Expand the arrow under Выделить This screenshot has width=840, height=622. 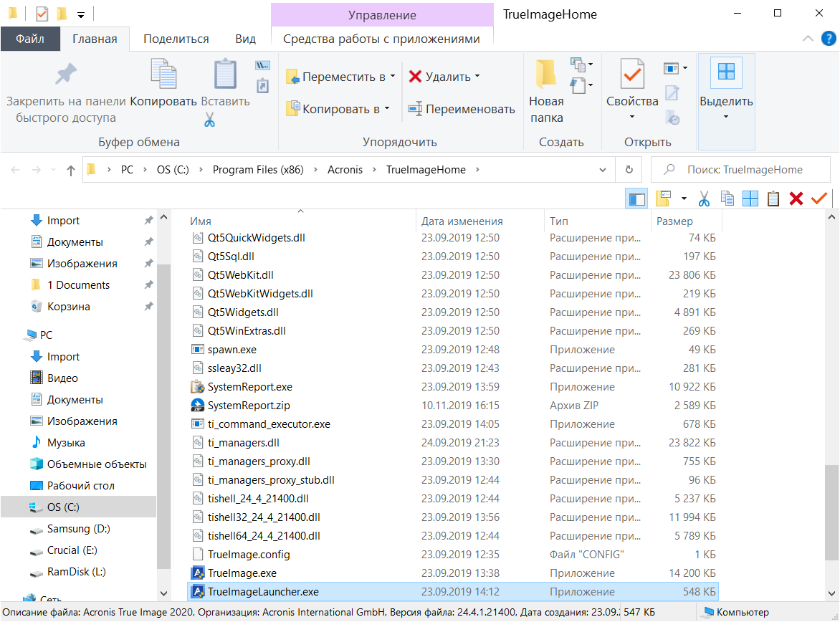tap(726, 117)
